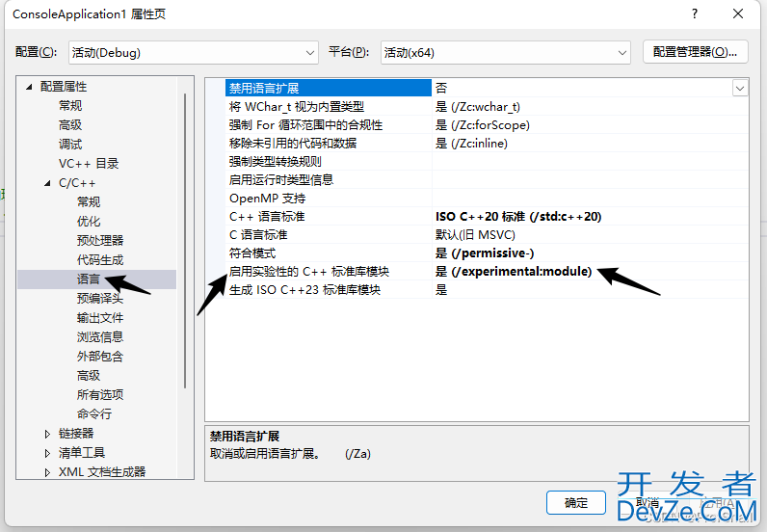Select the 预处理器 tree item
767x532 pixels.
tap(100, 240)
